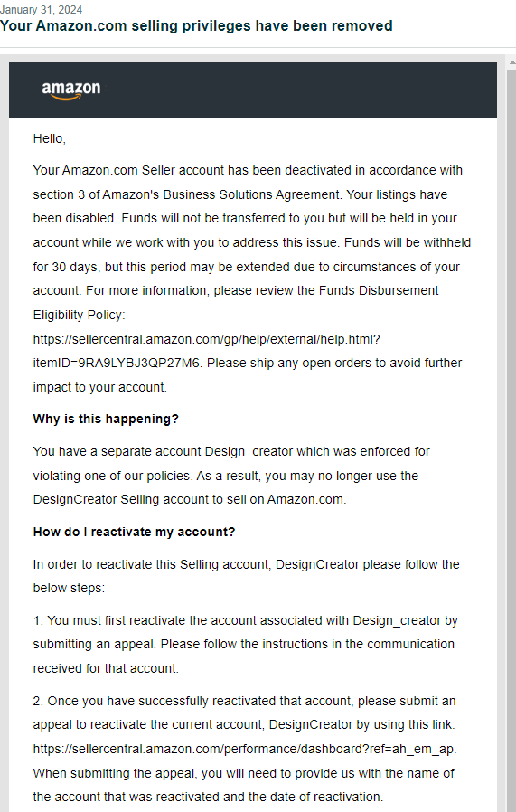This screenshot has width=516, height=812.
Task: Click the dark Amazon header banner
Action: 252,90
